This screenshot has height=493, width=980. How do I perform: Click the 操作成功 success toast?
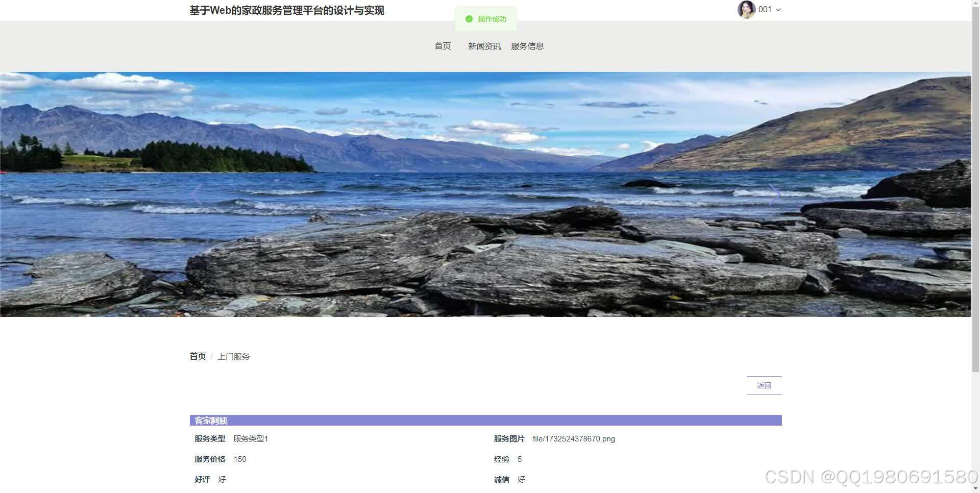(485, 18)
